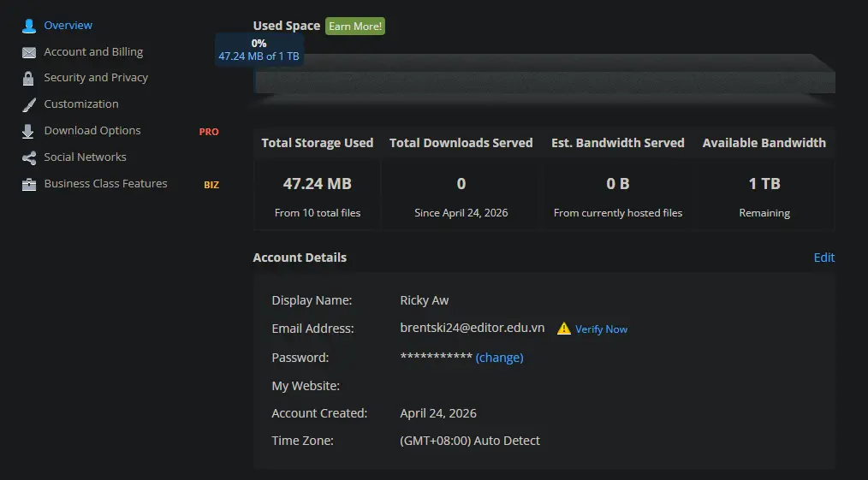The image size is (868, 480).
Task: Click the PRO badge
Action: (x=209, y=132)
